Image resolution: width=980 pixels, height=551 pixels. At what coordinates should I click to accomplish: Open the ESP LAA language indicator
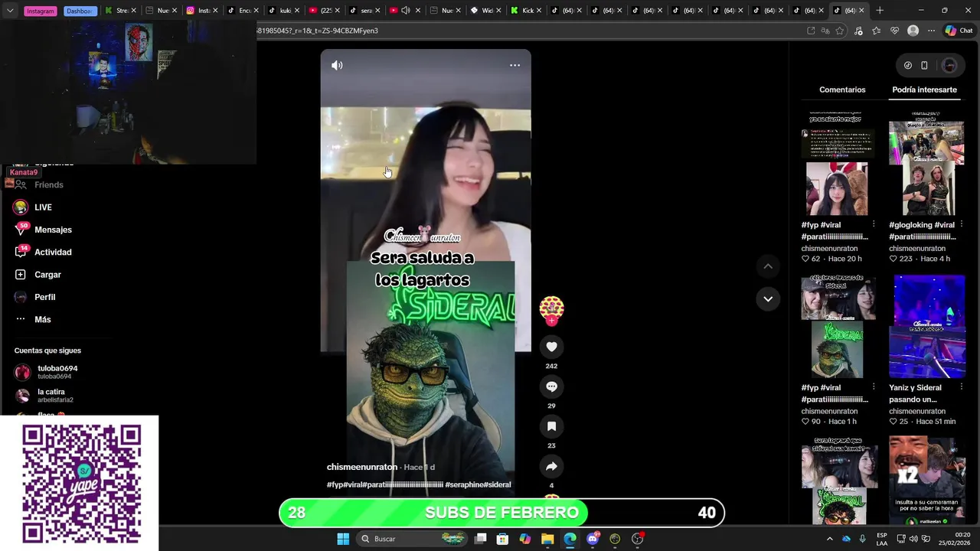tap(882, 539)
